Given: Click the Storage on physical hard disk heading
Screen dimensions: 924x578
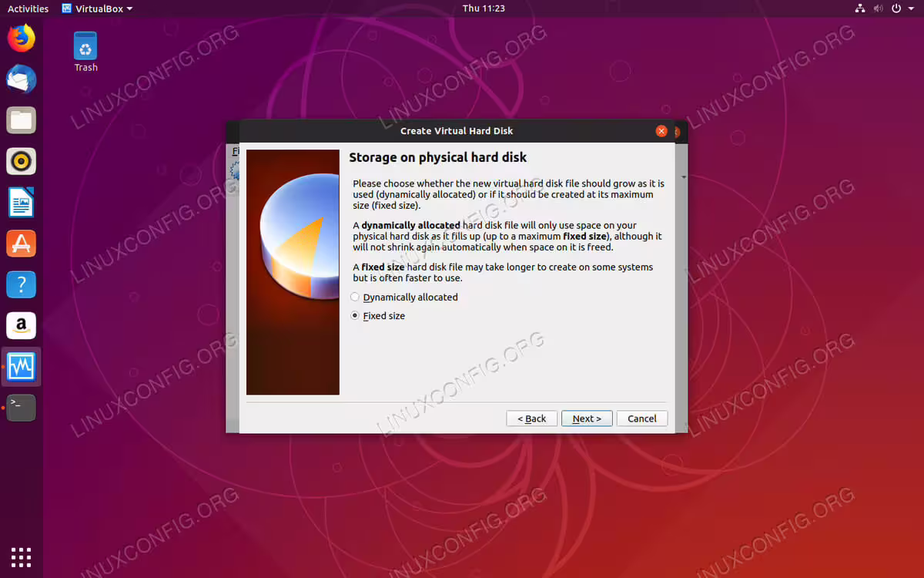Looking at the screenshot, I should (x=438, y=157).
